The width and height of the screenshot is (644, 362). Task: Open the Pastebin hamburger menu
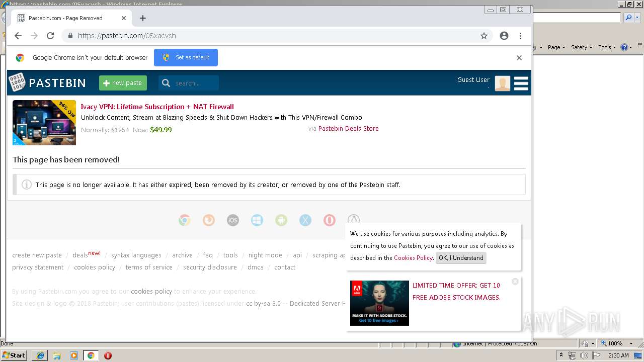(x=521, y=83)
